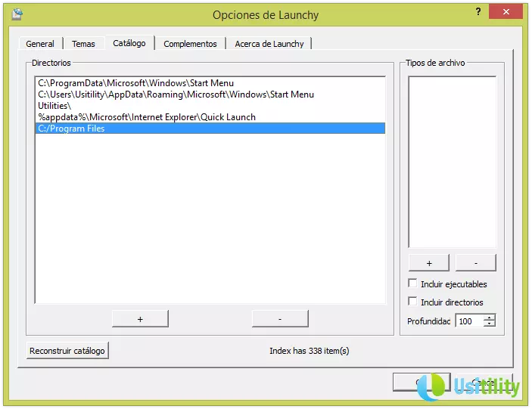This screenshot has width=532, height=409.
Task: Increase Profundidad value with up arrow
Action: [489, 318]
